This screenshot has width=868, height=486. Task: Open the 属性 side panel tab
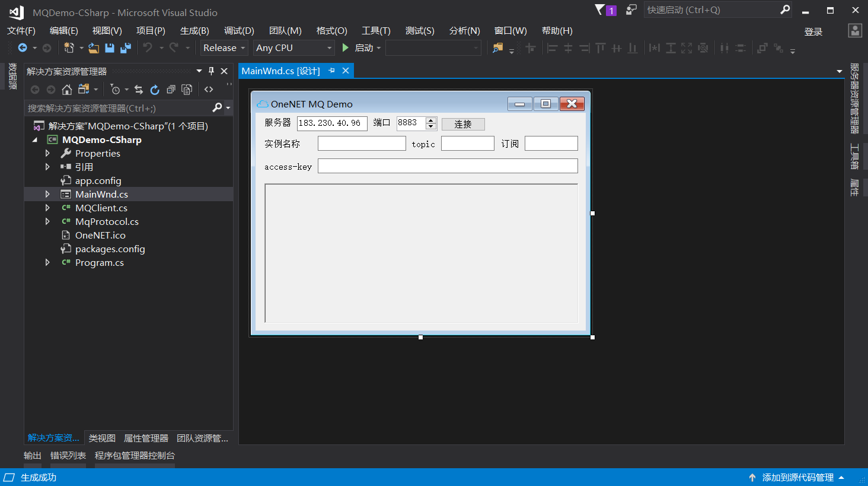tap(854, 187)
